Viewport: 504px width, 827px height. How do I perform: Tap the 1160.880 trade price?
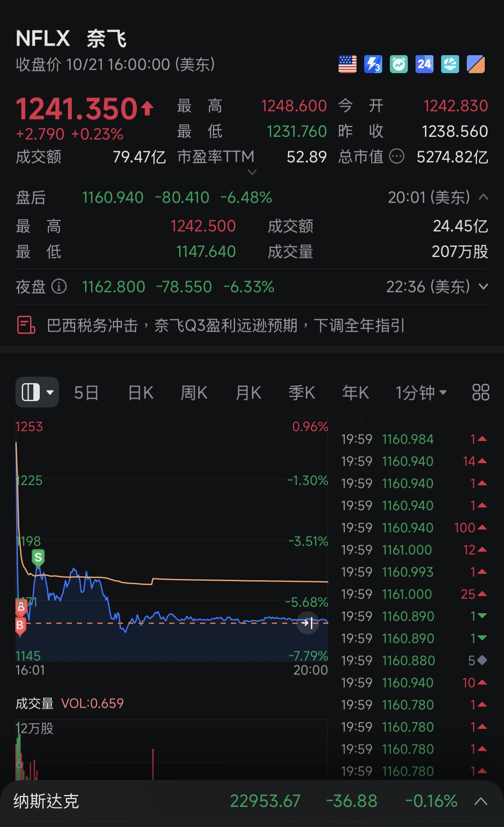tap(409, 660)
